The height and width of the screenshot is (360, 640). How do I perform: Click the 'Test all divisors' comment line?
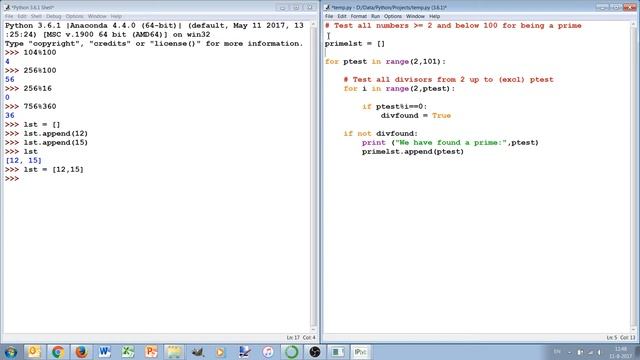tap(449, 80)
